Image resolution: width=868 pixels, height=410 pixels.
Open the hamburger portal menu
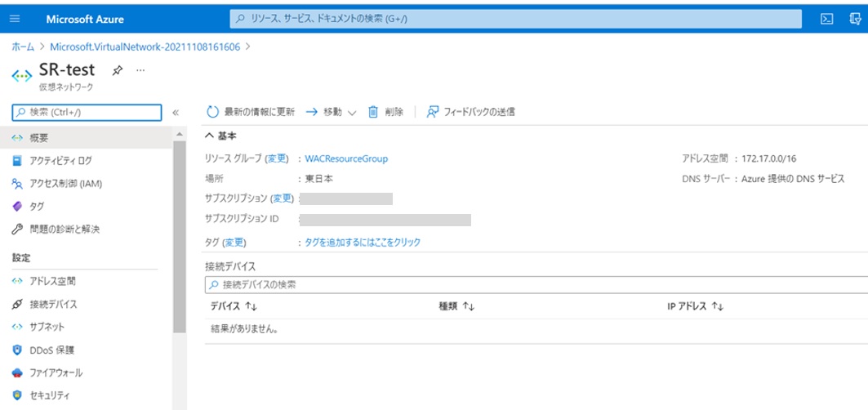coord(15,19)
